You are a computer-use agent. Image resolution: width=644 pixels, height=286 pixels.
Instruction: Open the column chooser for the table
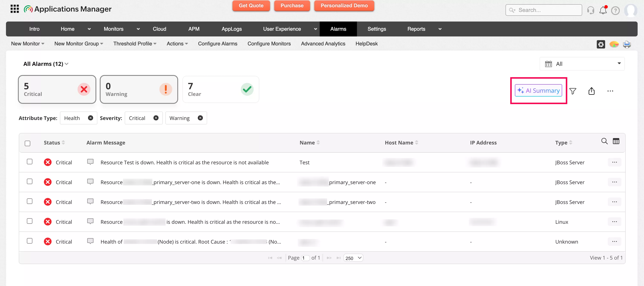point(616,141)
